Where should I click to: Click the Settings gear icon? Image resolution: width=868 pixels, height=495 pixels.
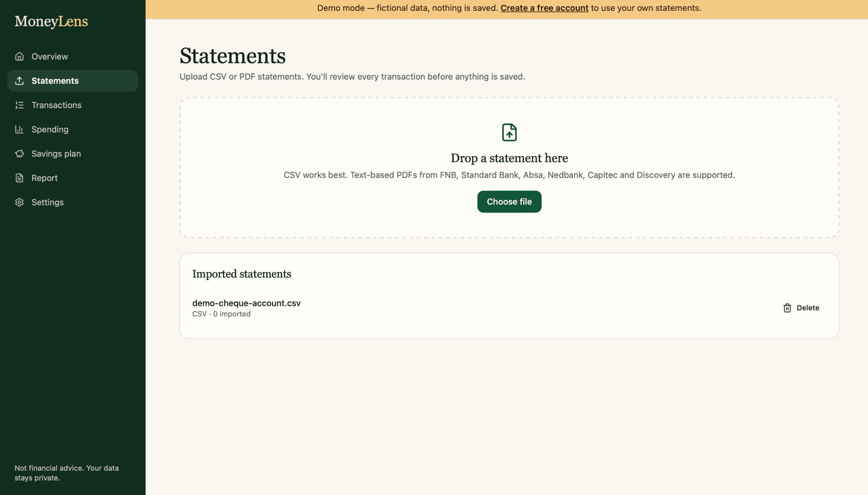[x=19, y=202]
